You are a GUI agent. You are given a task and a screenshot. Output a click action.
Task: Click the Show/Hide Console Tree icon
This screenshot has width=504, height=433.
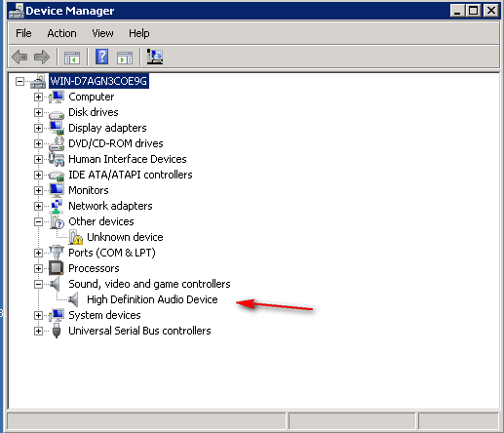(x=72, y=58)
